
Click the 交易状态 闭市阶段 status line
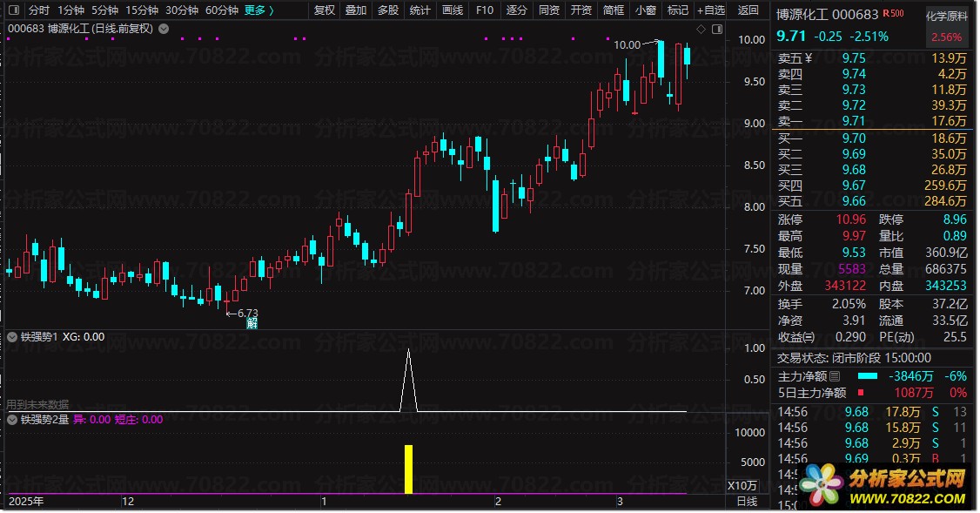[854, 358]
